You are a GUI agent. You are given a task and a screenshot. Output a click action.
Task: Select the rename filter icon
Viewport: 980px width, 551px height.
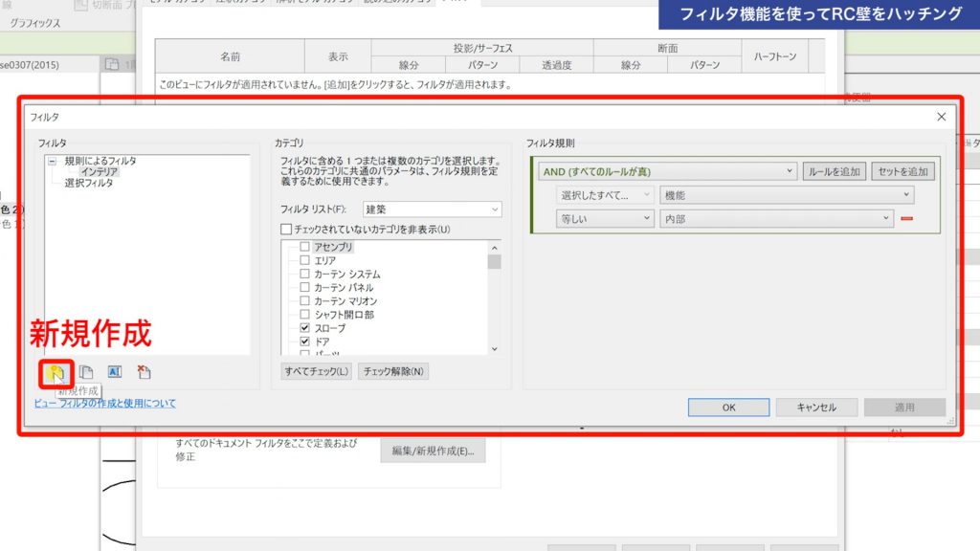[115, 371]
